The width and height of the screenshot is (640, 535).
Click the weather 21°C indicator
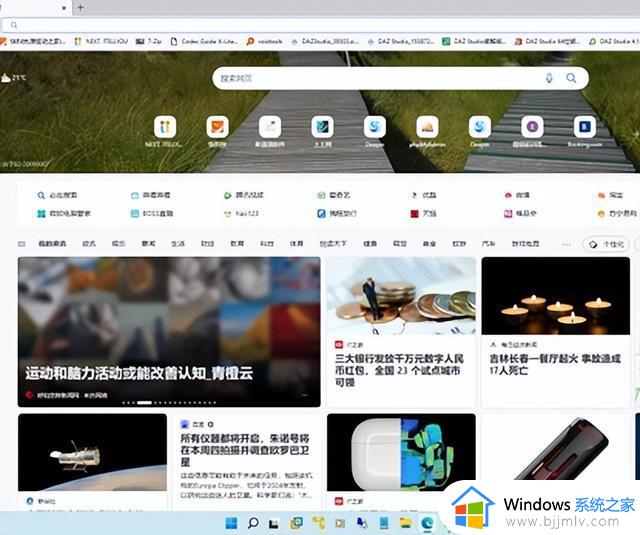coord(13,78)
